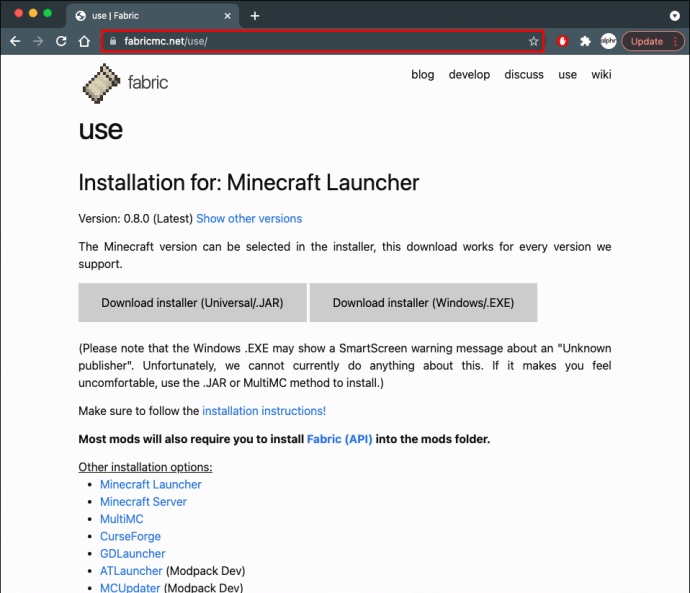Image resolution: width=690 pixels, height=593 pixels.
Task: Select 'MCUpdater' installation option
Action: coord(130,588)
